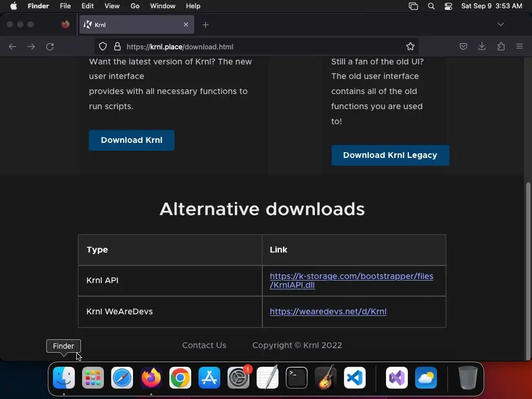Go back to the previous page
The image size is (532, 399).
point(12,46)
